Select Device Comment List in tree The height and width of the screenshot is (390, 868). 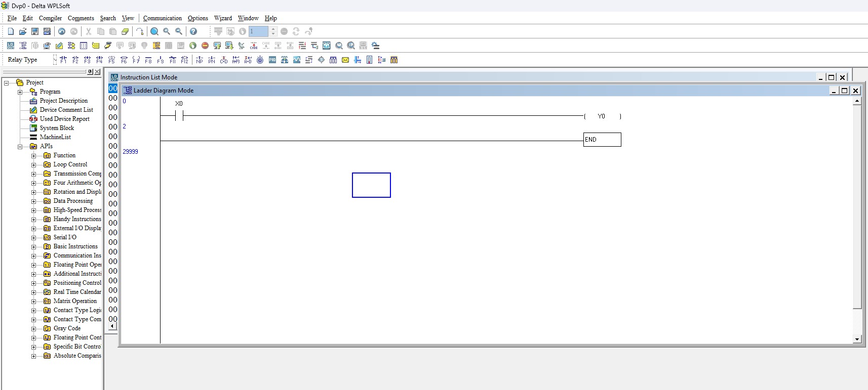tap(66, 110)
